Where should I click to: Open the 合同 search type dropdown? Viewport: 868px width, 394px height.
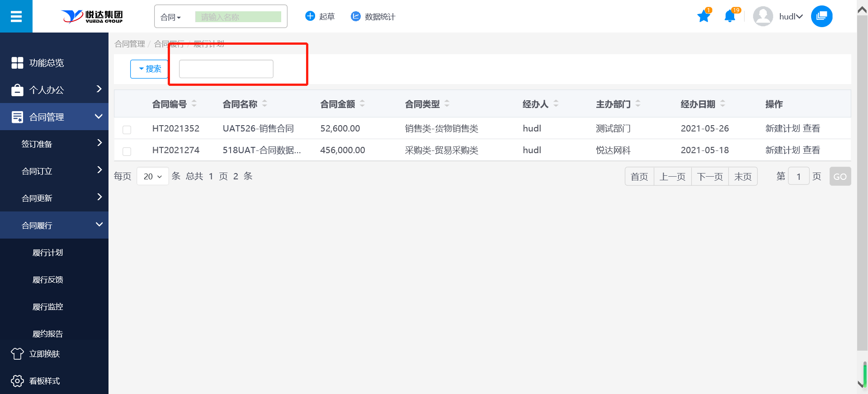171,17
